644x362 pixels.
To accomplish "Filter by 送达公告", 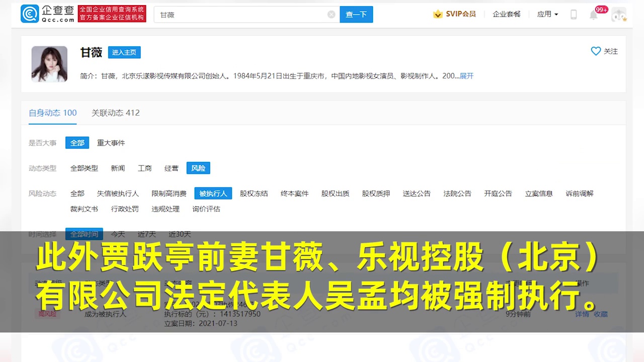I will [x=417, y=193].
